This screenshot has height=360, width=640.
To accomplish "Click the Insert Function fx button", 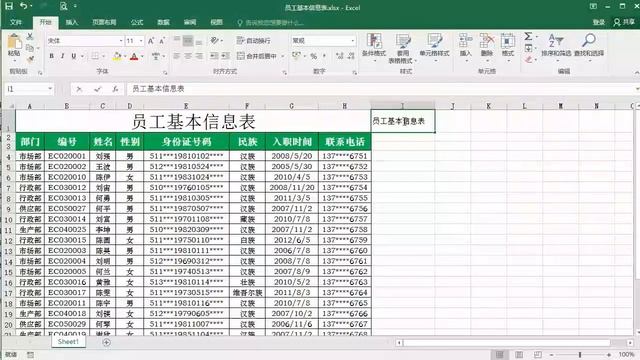I will pyautogui.click(x=116, y=89).
